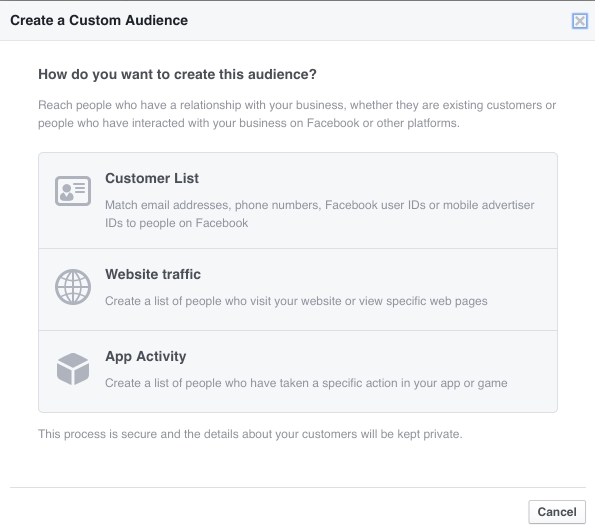Click 'IDs to people on Facebook' text line
This screenshot has width=595, height=531.
pos(176,223)
